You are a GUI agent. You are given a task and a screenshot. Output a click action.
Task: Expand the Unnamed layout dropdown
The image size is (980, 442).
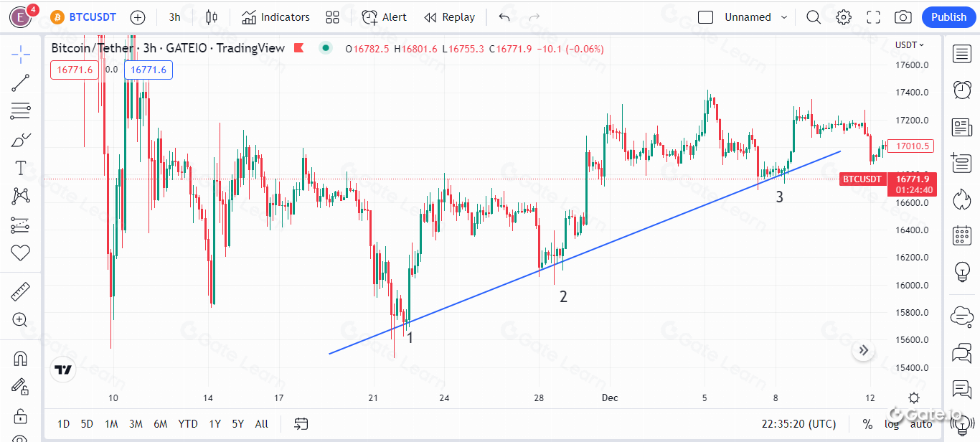tap(783, 17)
